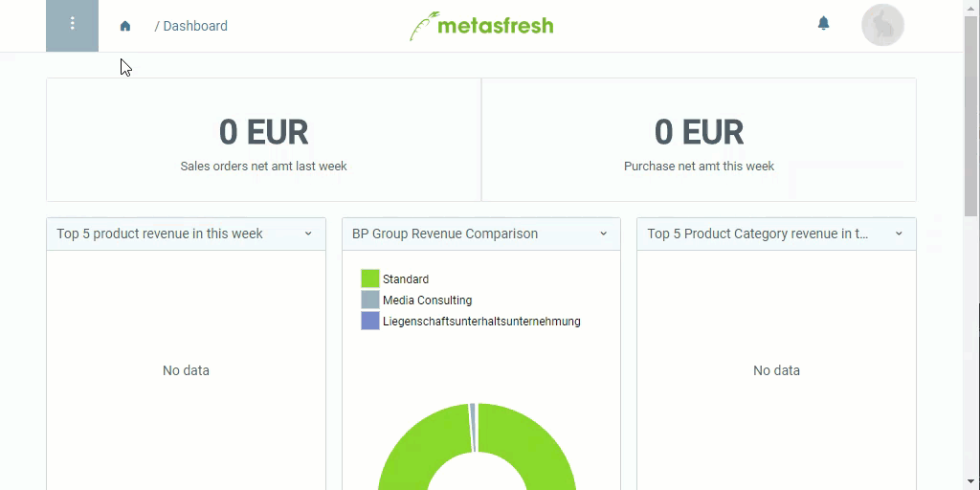Open the three-dot action menu
Viewport: 980px width, 490px height.
[72, 26]
